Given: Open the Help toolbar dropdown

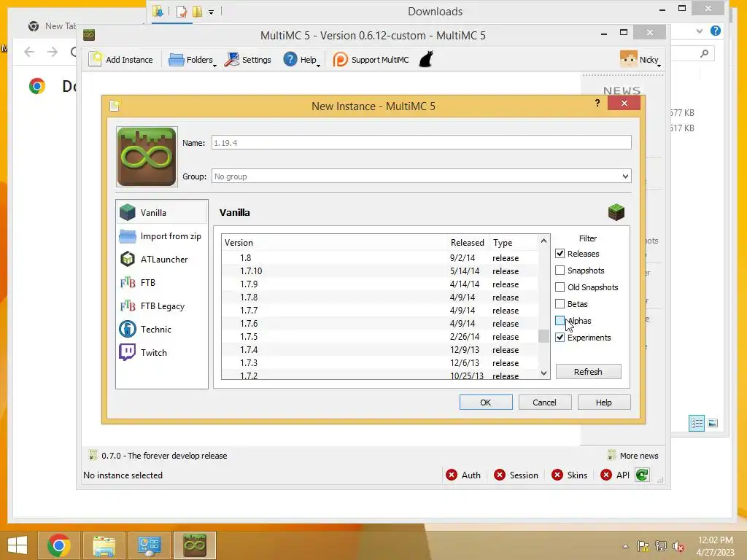Looking at the screenshot, I should [x=301, y=60].
